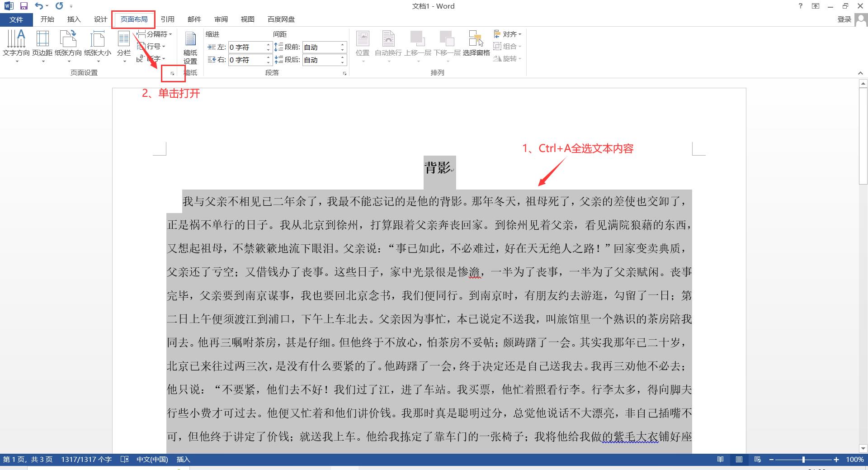This screenshot has width=868, height=470.
Task: Click the left indent (左) input field
Action: click(x=246, y=47)
